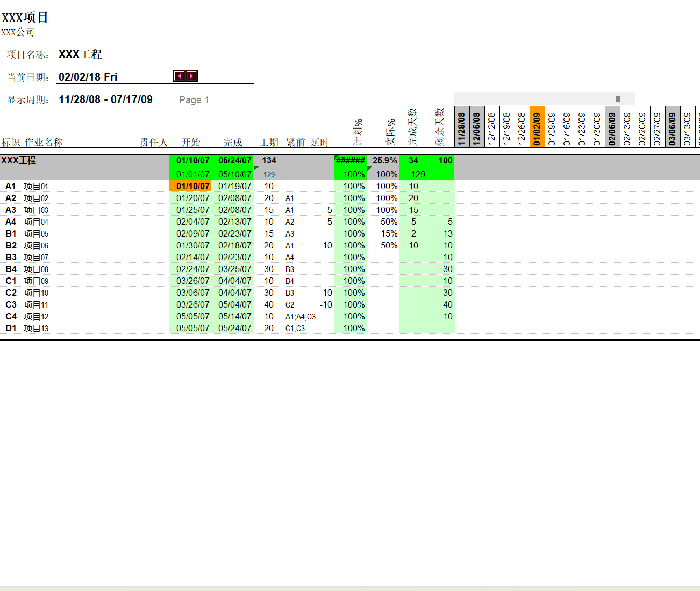Click the next date arrow beside 当前日期
Screen dimensions: 700x591
[191, 76]
